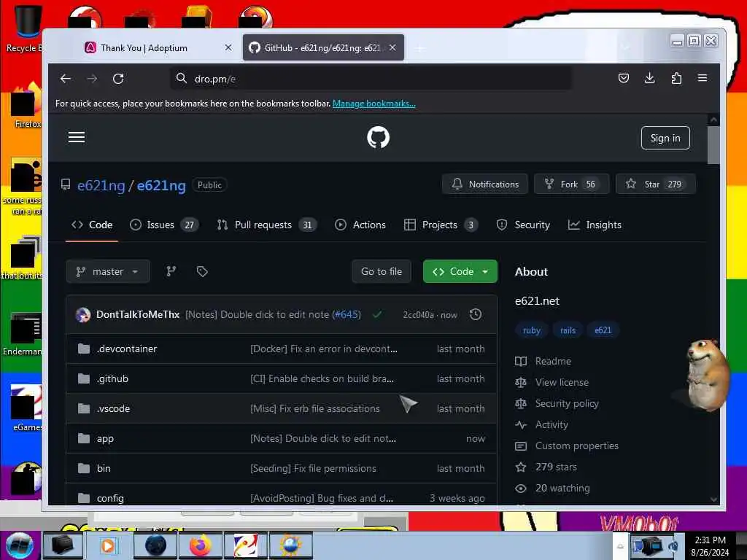Click the Go to file button
This screenshot has height=560, width=747.
coord(381,271)
